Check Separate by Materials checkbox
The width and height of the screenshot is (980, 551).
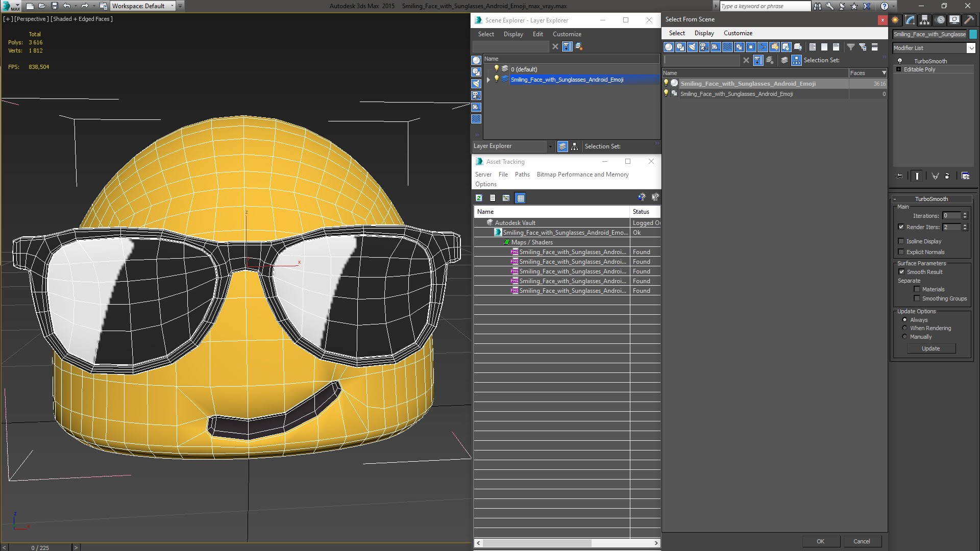917,289
